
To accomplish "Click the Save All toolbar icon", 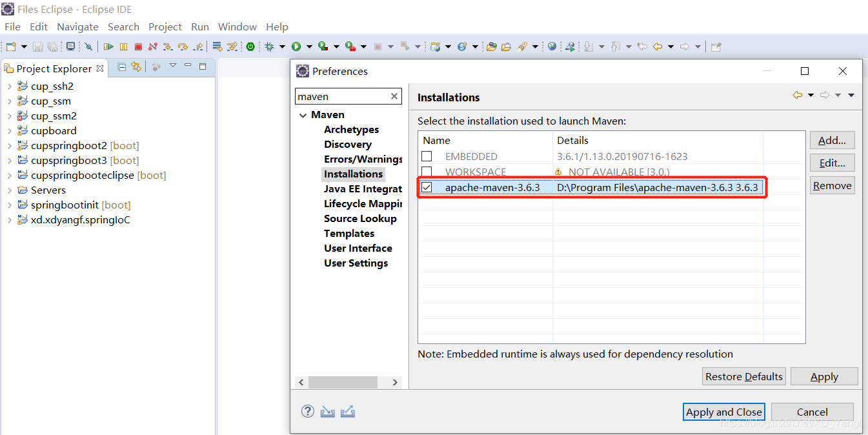I will (52, 46).
